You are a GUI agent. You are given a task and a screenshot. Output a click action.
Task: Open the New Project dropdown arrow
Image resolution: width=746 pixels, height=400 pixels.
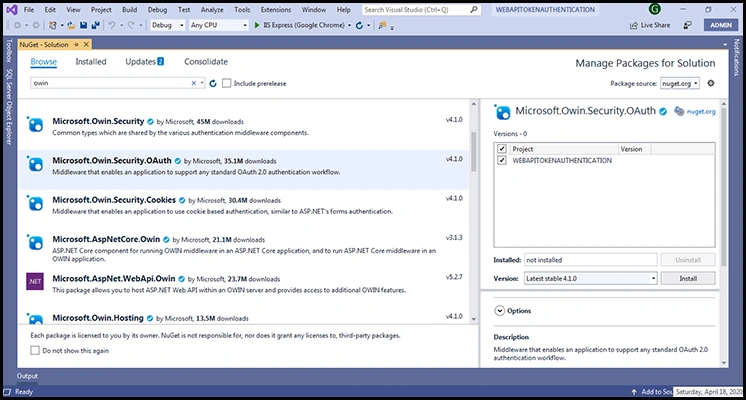click(61, 26)
